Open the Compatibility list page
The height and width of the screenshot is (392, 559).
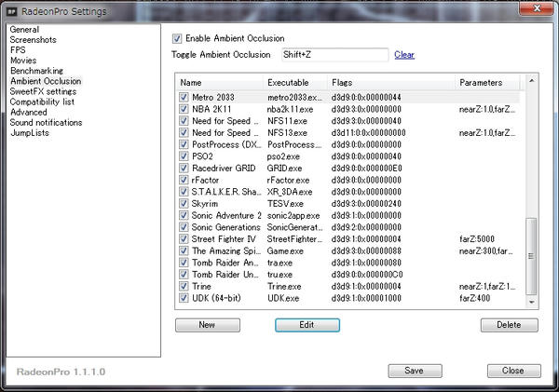coord(42,101)
